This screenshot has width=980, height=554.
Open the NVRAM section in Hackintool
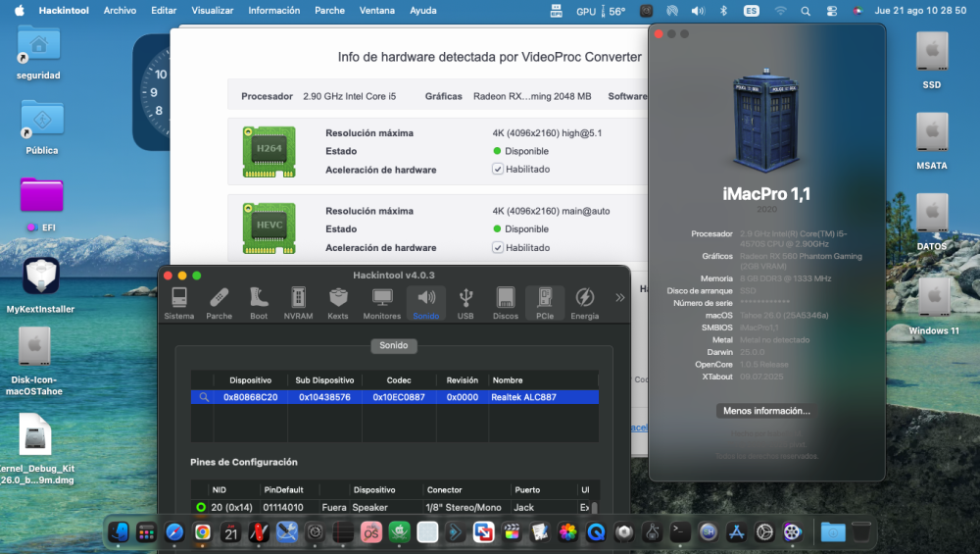[x=298, y=303]
